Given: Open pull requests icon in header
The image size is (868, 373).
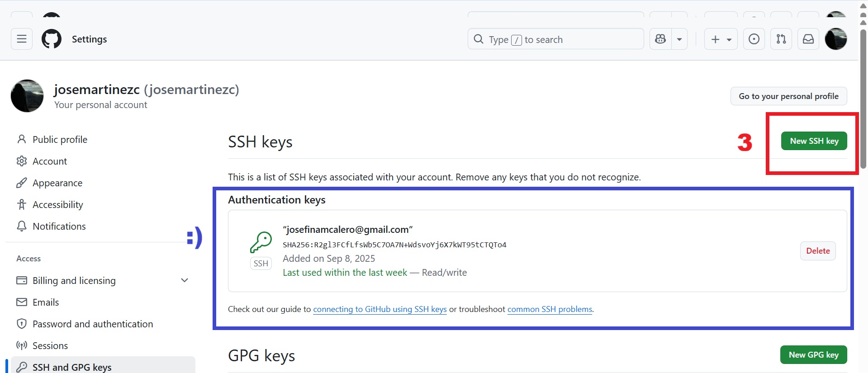Looking at the screenshot, I should tap(781, 39).
